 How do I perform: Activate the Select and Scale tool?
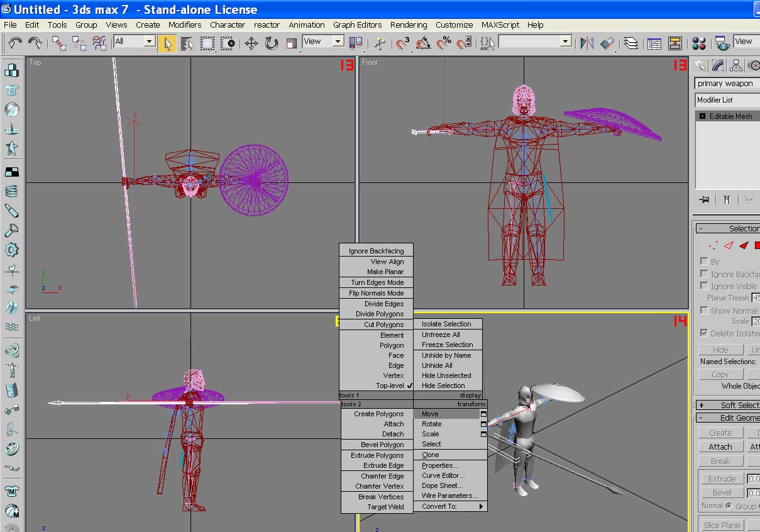click(291, 43)
